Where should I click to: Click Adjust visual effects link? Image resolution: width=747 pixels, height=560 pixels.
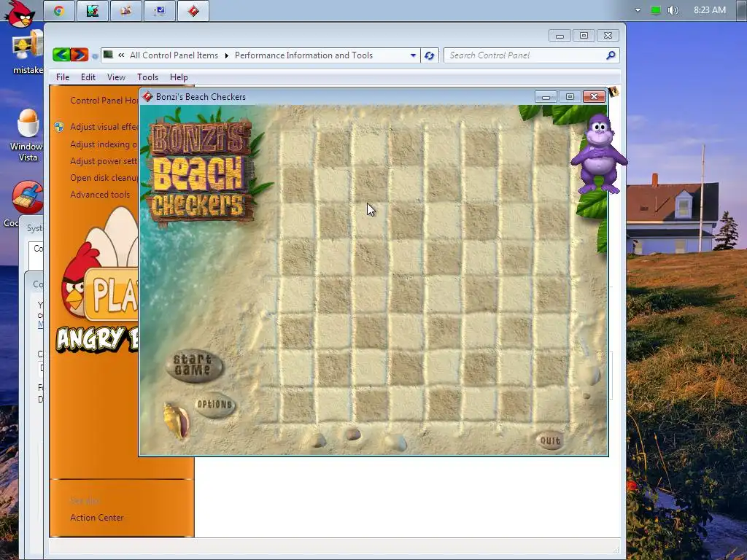pyautogui.click(x=104, y=127)
